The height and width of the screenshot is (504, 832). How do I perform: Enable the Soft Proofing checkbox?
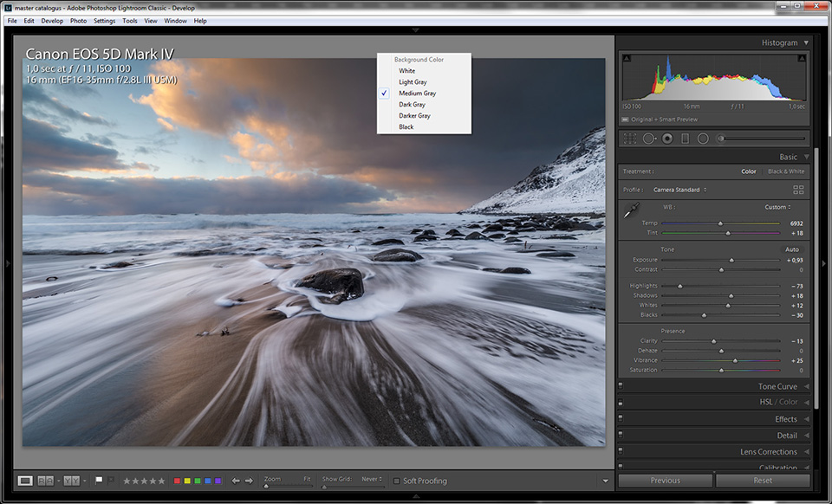tap(396, 481)
